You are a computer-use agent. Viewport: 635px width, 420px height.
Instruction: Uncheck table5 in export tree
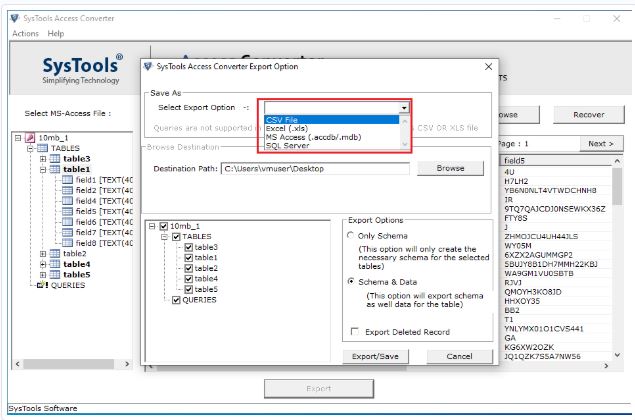[x=188, y=289]
